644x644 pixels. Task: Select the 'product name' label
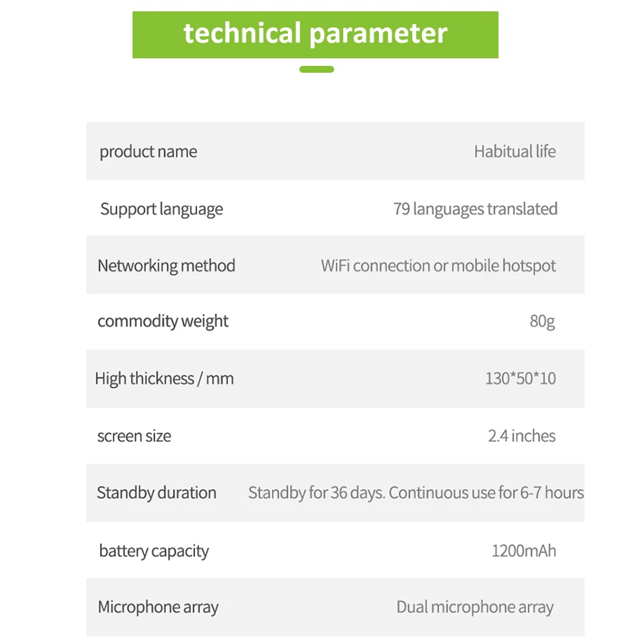(x=148, y=152)
